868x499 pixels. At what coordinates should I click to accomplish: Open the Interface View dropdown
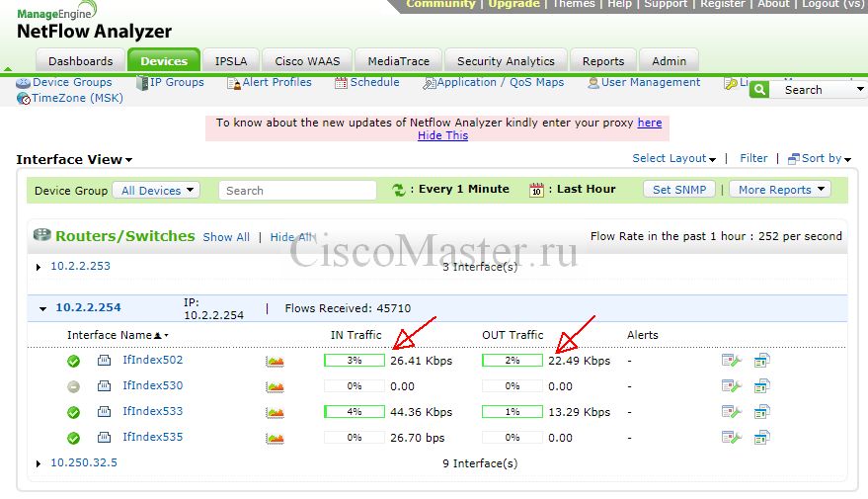(74, 159)
